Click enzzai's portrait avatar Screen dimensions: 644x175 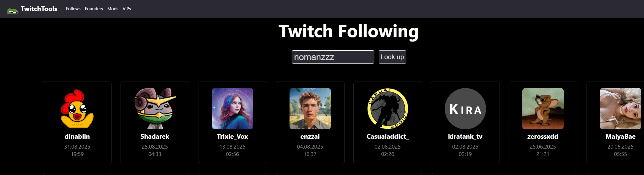(x=310, y=109)
